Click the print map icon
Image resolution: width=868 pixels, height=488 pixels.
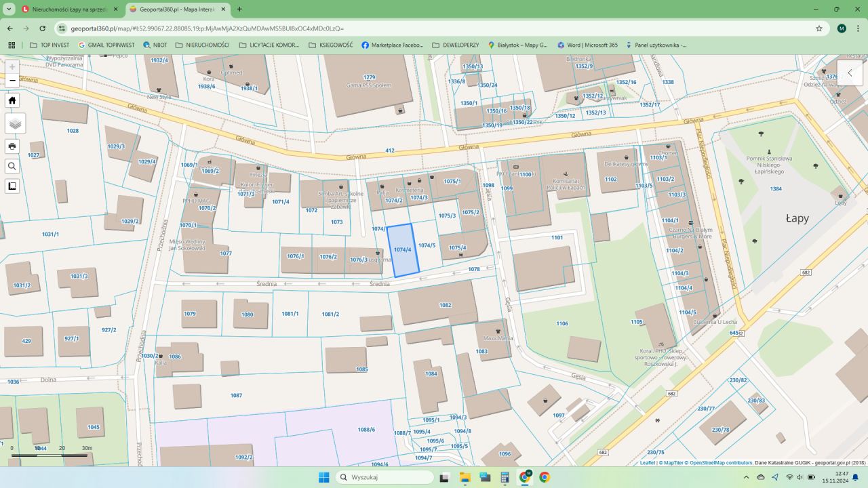pos(12,146)
